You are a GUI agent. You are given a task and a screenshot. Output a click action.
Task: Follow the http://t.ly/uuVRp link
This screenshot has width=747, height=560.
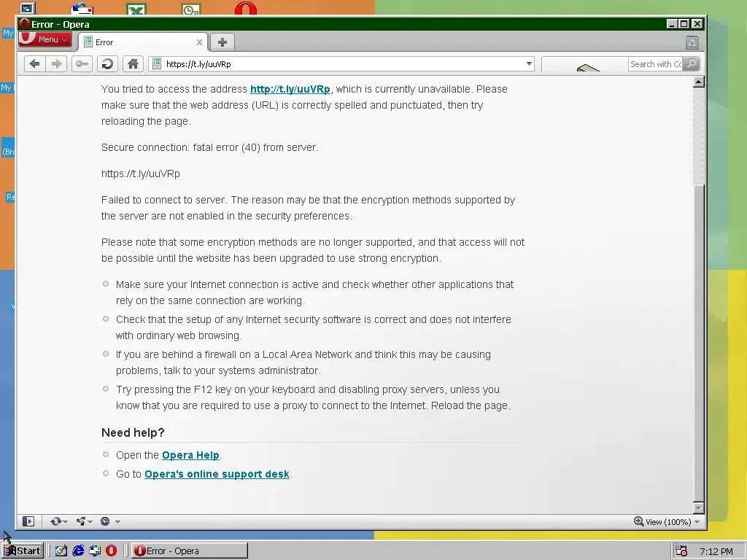point(290,89)
